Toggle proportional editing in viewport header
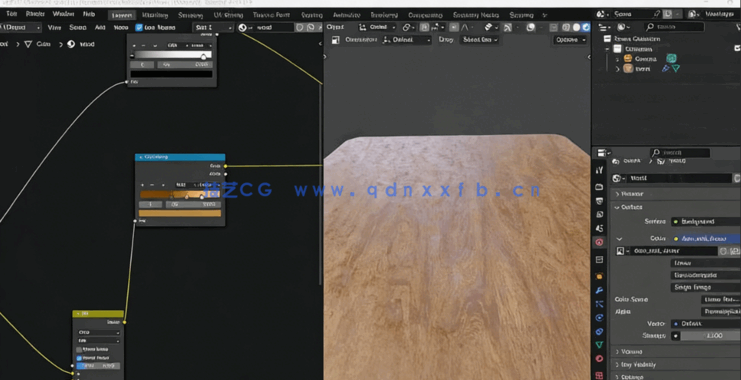Viewport: 741px width, 380px height. [x=454, y=27]
